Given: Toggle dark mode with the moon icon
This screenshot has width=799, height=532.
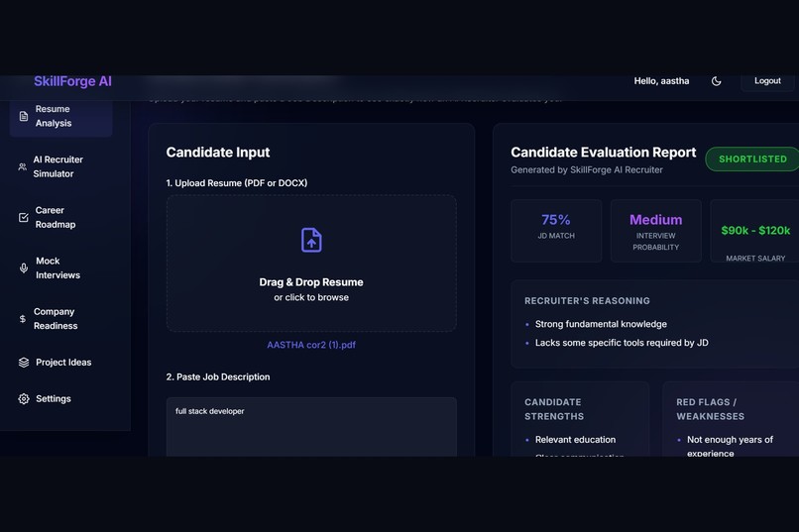Looking at the screenshot, I should (716, 81).
